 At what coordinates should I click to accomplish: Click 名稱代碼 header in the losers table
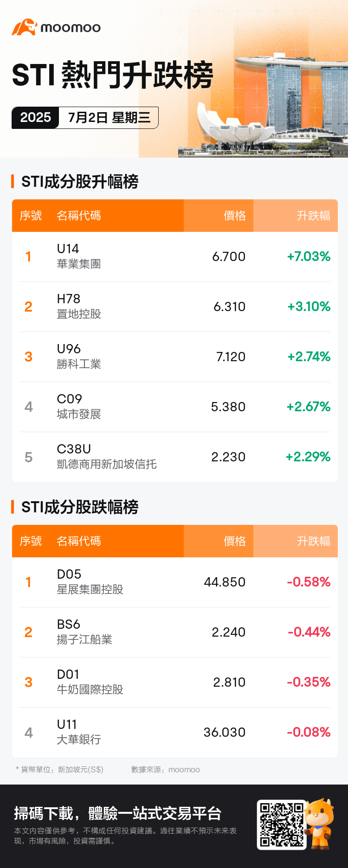78,541
